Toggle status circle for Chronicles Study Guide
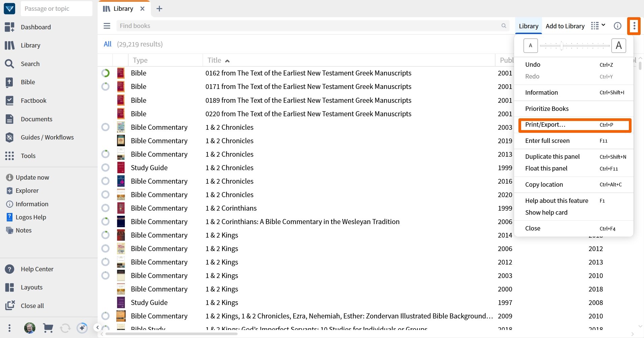The height and width of the screenshot is (338, 644). 105,167
